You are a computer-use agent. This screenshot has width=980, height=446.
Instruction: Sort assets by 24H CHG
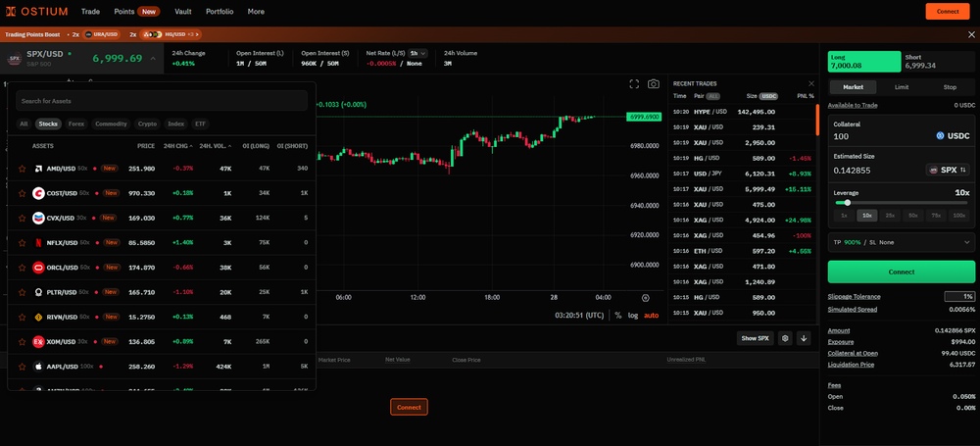point(180,146)
